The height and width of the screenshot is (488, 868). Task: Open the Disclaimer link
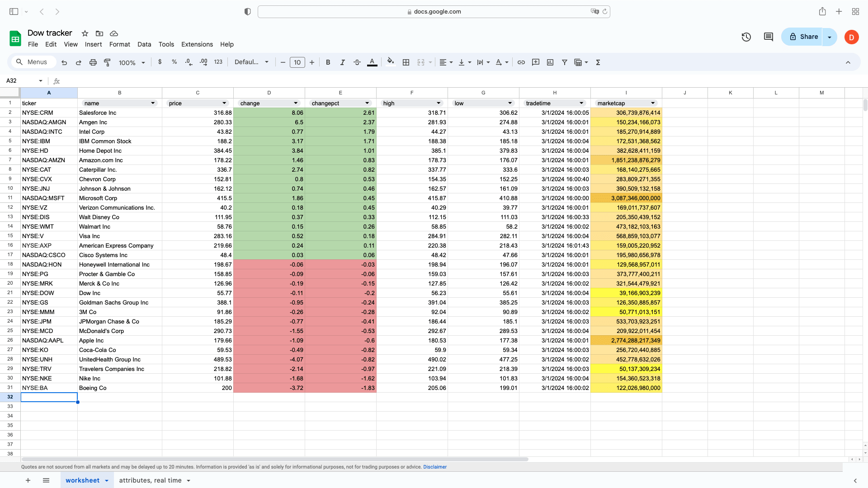(435, 467)
